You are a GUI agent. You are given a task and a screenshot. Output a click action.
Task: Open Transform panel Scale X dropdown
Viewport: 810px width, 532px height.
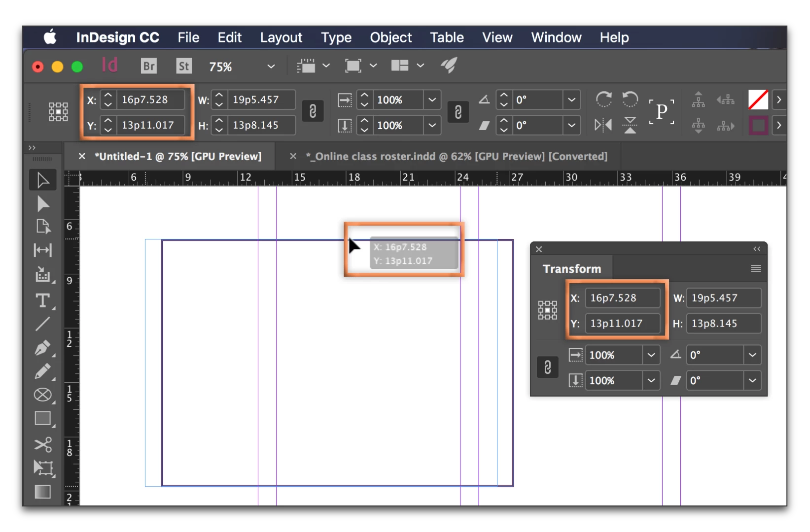651,355
